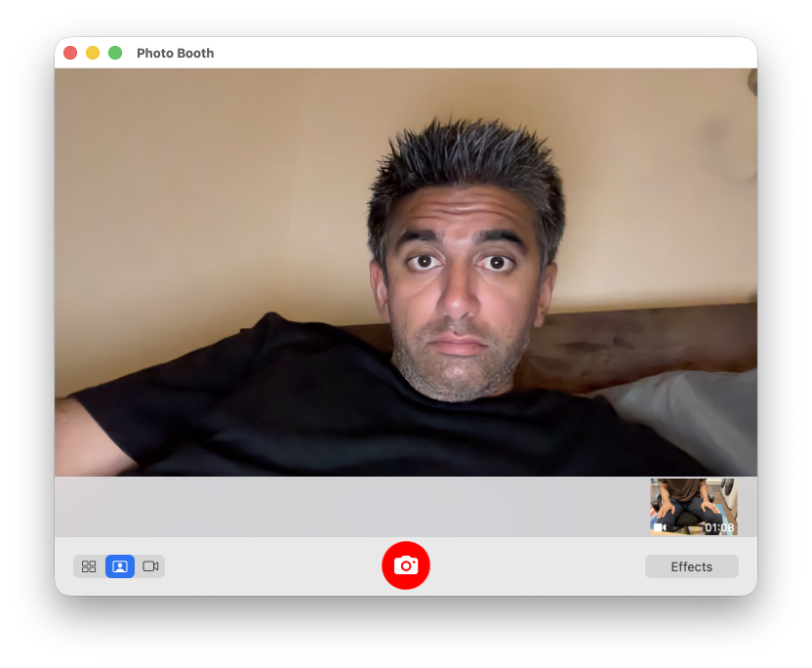The height and width of the screenshot is (668, 812).
Task: Maximize window with the green button
Action: coord(115,53)
